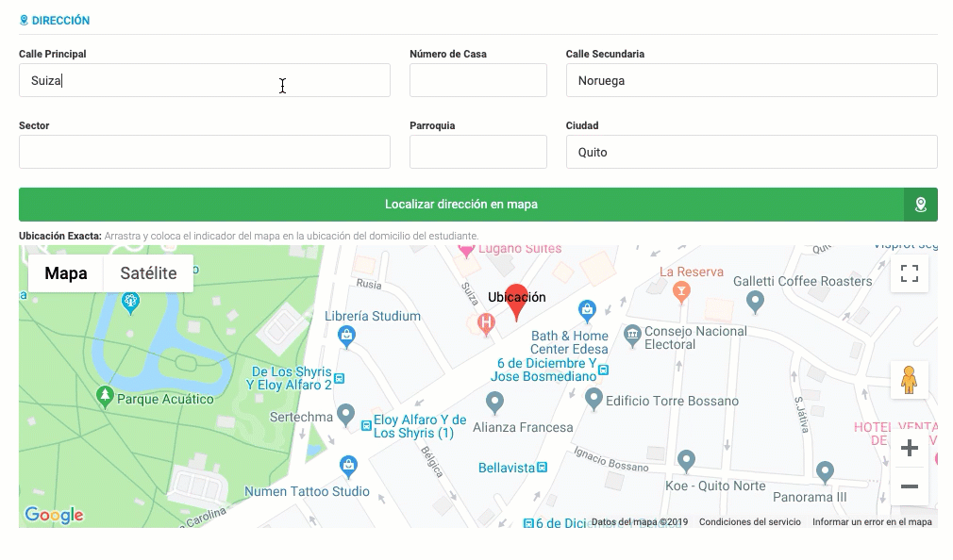Click the Panorama III location pin
Screen dimensions: 953x560
click(x=824, y=472)
